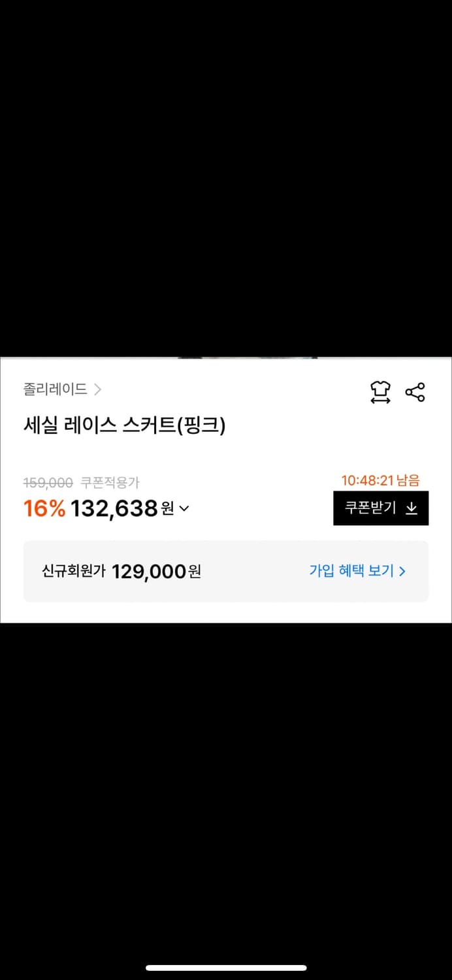Click the 쿠폰적용가 label

pos(109,482)
